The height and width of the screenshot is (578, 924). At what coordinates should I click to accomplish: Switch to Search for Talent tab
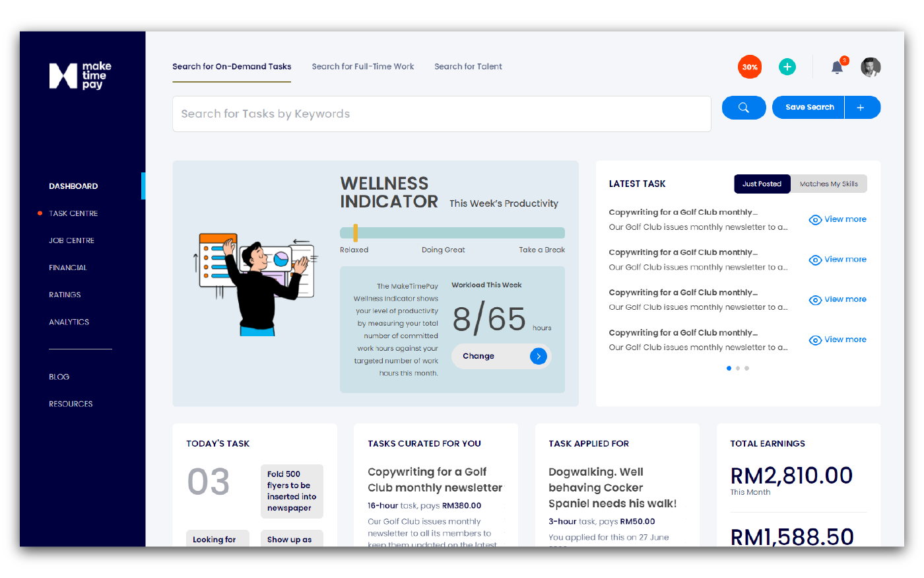click(468, 67)
